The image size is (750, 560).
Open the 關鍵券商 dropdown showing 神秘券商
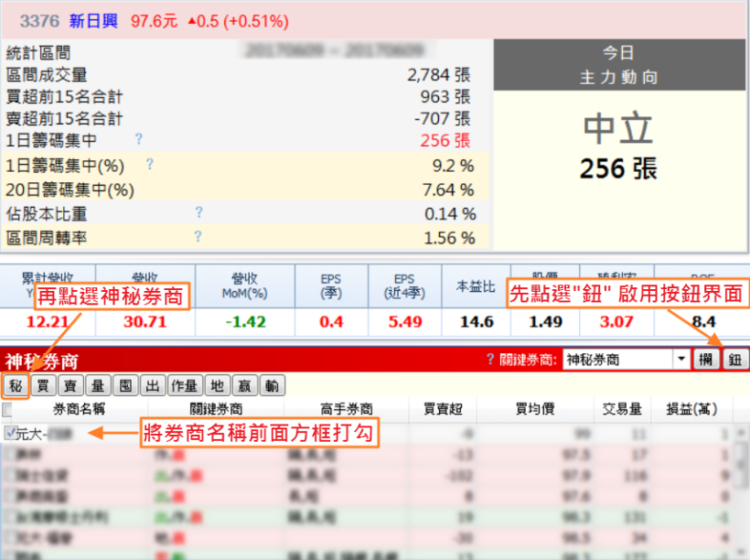click(x=627, y=359)
